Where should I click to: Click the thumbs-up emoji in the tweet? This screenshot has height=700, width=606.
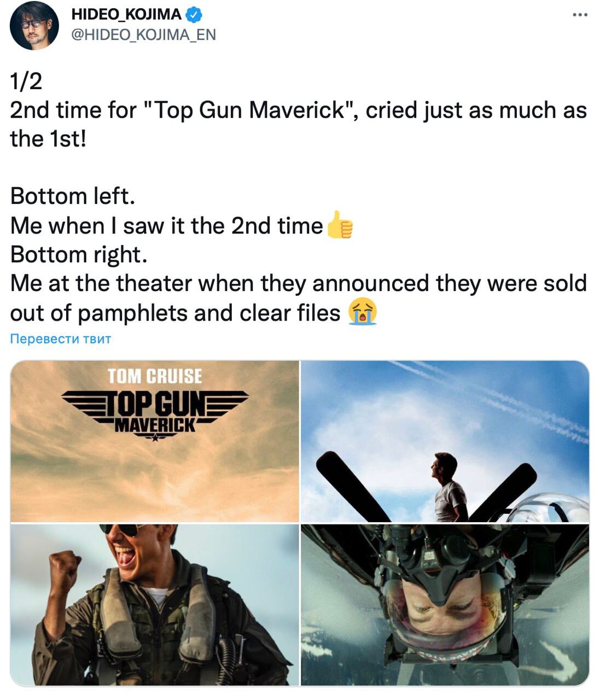pos(339,225)
